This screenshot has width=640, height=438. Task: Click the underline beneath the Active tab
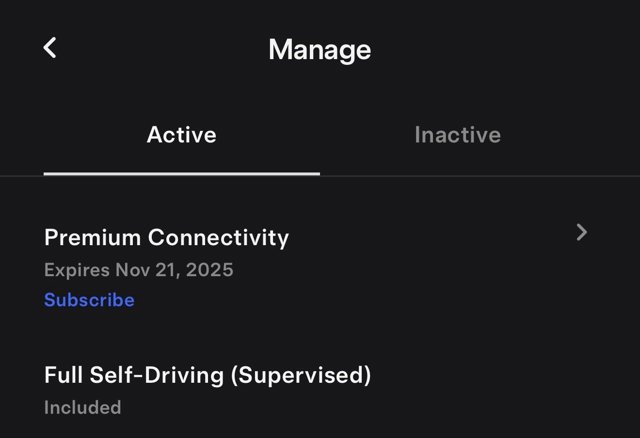tap(181, 173)
